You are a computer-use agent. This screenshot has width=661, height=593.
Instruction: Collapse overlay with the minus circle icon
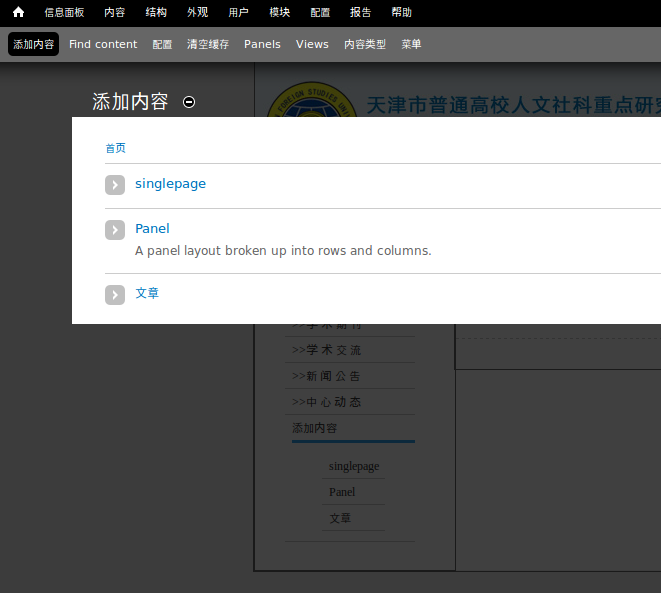[189, 102]
